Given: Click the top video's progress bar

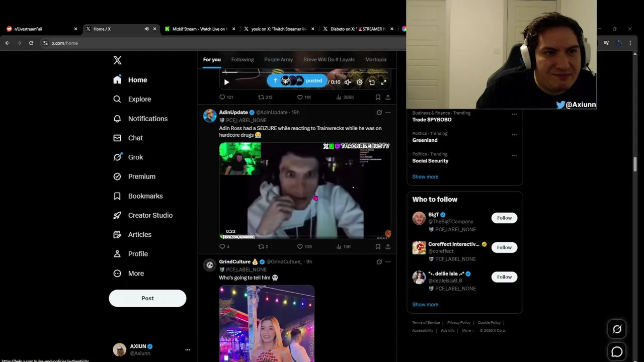Looking at the screenshot, I should click(x=304, y=72).
